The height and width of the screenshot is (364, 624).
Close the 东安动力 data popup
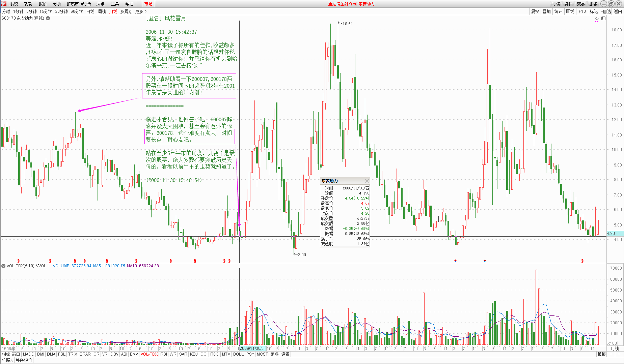click(367, 181)
